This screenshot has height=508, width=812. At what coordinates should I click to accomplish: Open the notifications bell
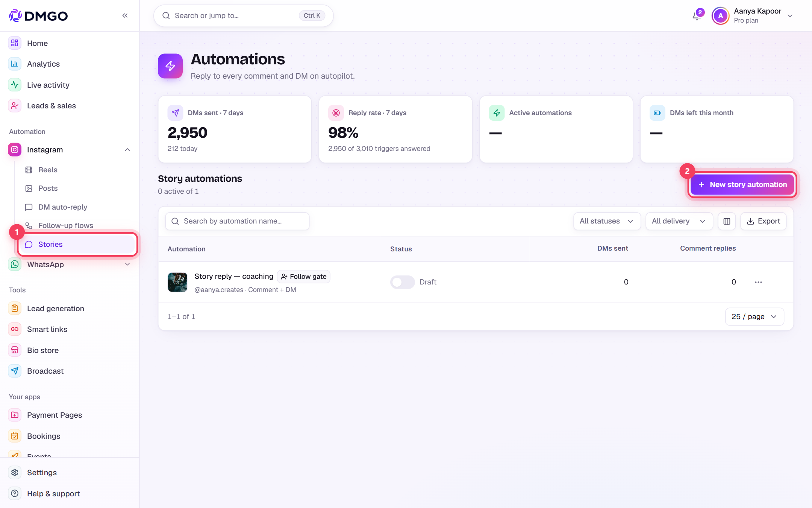pos(697,15)
